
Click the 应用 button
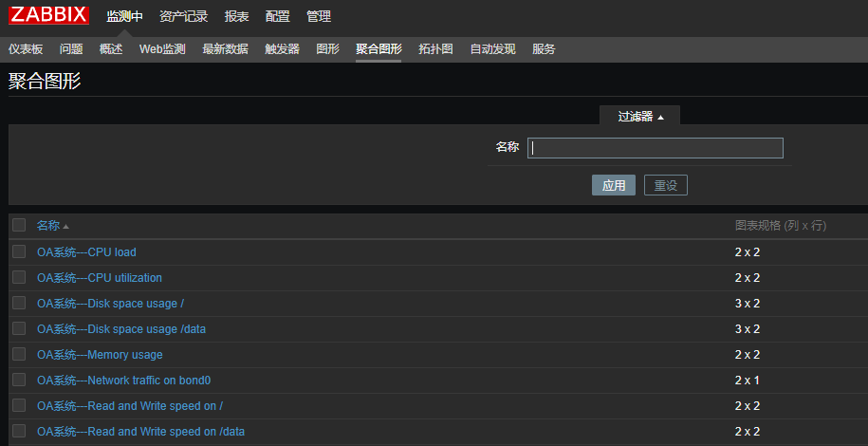point(614,186)
